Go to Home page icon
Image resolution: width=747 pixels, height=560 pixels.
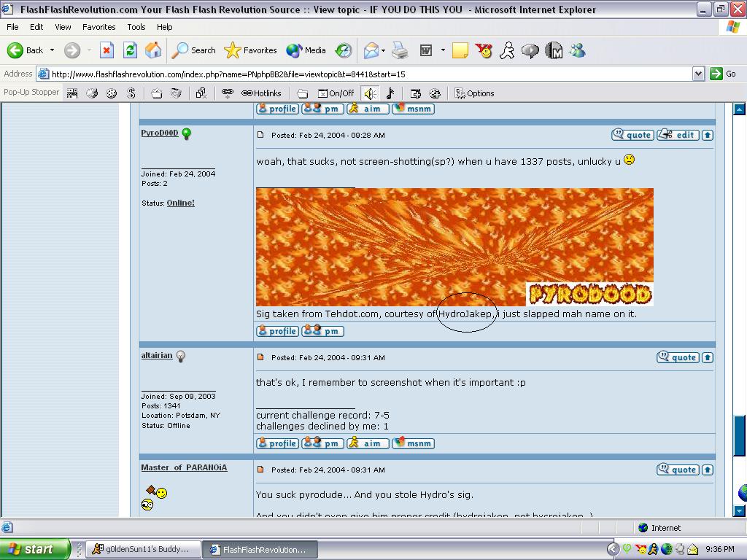[x=153, y=50]
